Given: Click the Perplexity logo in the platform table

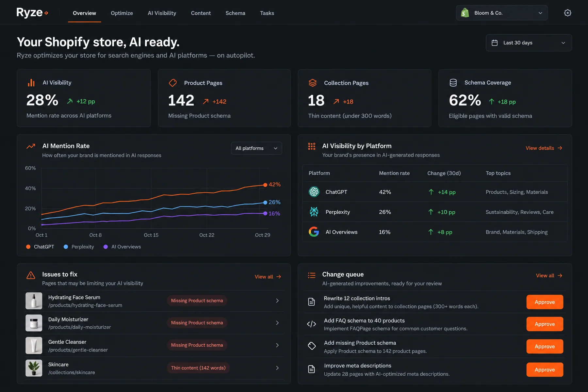Looking at the screenshot, I should click(314, 212).
